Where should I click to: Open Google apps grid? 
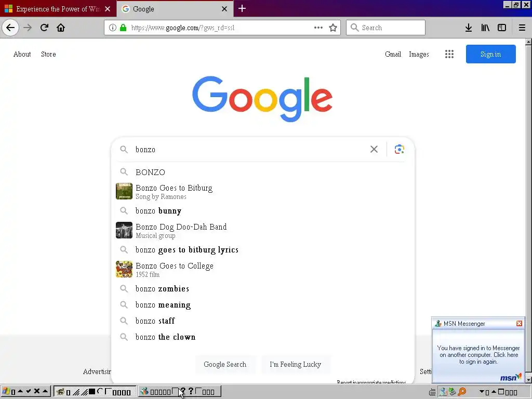coord(449,54)
